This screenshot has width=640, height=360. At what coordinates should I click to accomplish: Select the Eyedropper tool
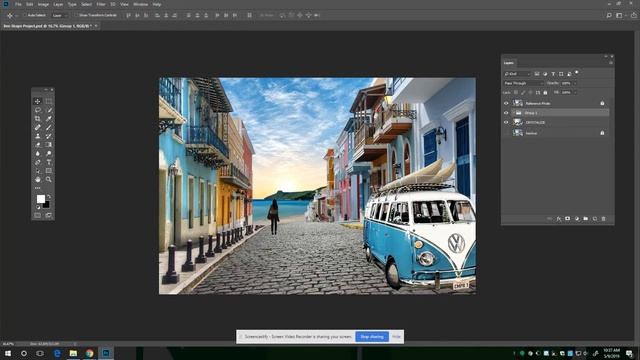click(x=49, y=119)
